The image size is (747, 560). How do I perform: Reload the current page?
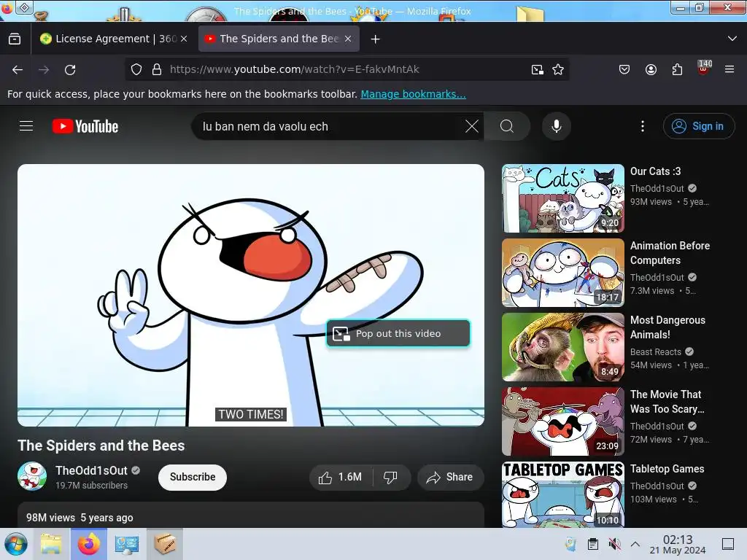click(70, 70)
